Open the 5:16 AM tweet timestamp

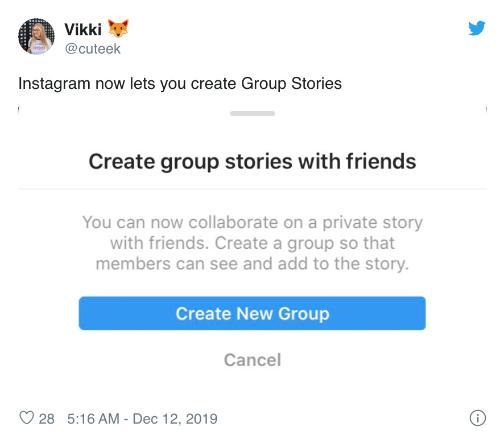tap(93, 419)
